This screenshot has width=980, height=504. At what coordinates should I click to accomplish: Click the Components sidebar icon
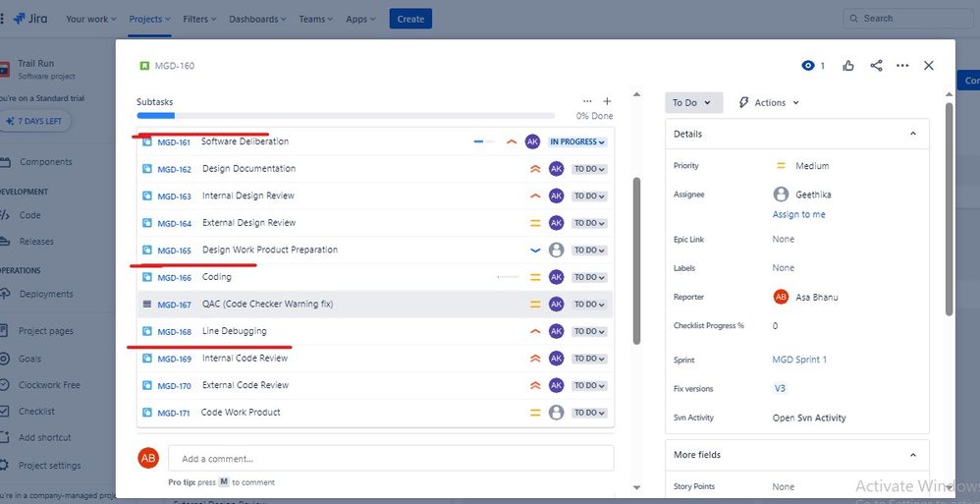tap(5, 162)
